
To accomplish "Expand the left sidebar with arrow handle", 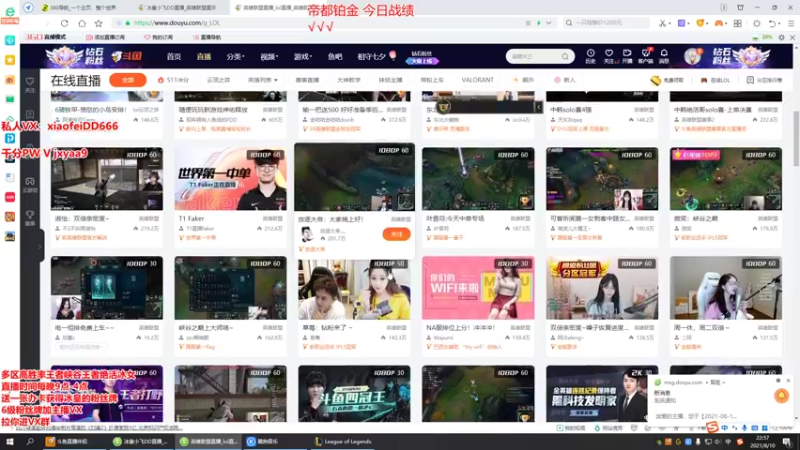I will 40,247.
